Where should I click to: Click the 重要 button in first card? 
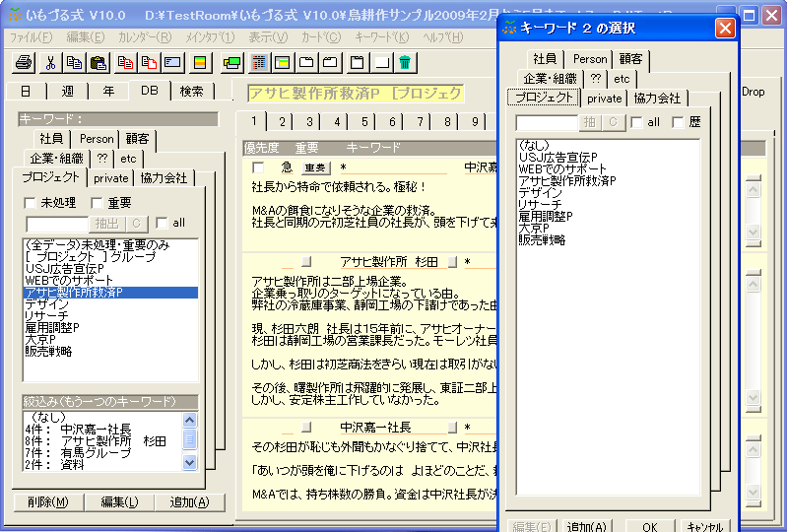pos(315,167)
